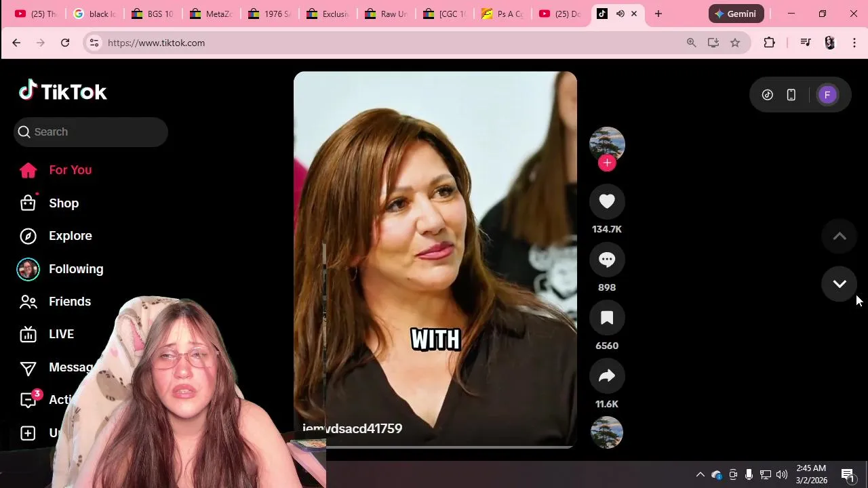The image size is (868, 488).
Task: Open a new browser tab
Action: tap(658, 14)
